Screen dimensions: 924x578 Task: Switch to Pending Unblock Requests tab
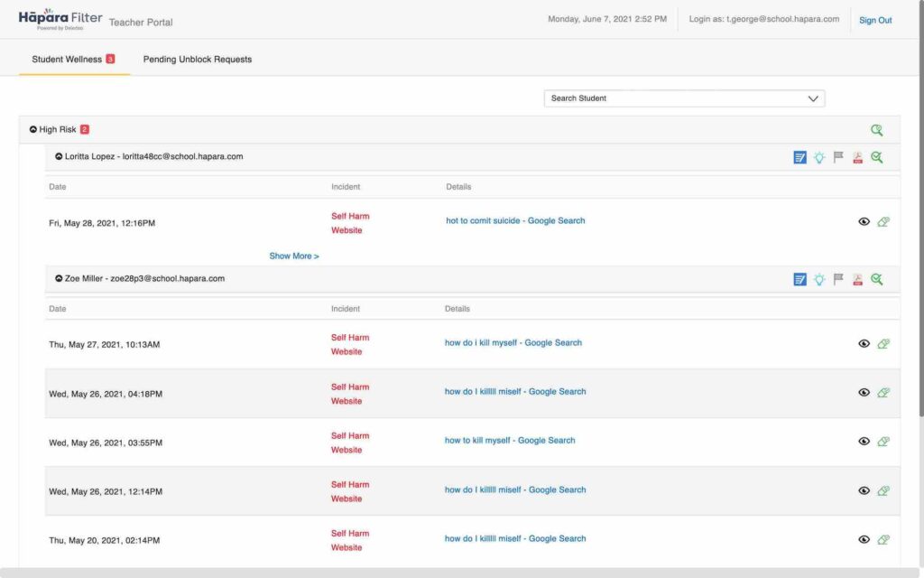click(198, 60)
